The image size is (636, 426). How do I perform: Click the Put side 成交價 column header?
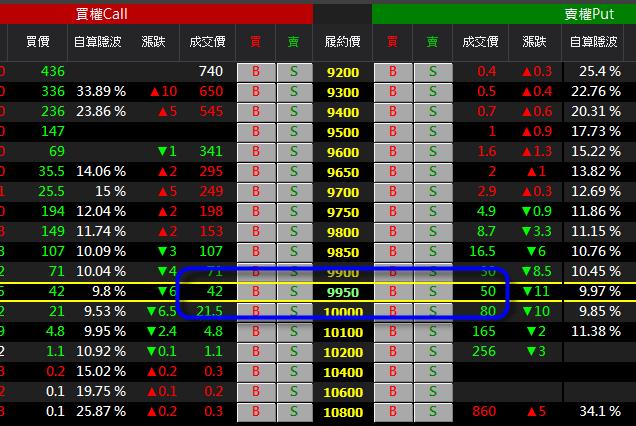480,42
